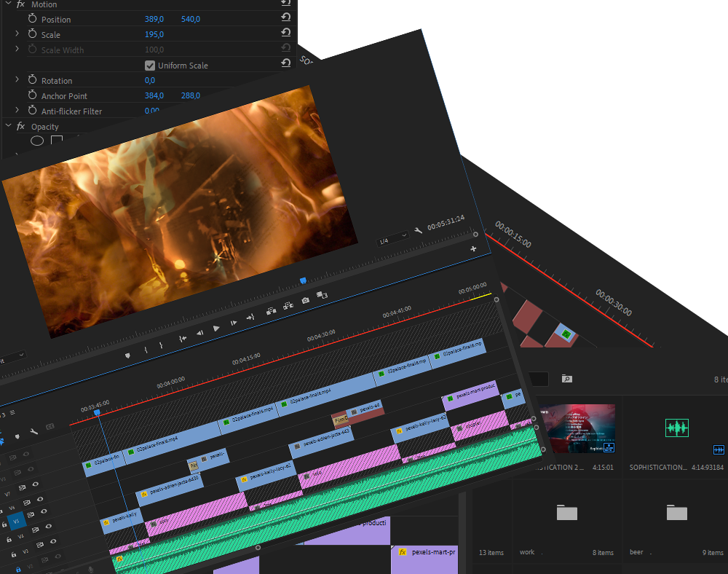This screenshot has height=574, width=728.
Task: Toggle the Rotation animation stopwatch
Action: tap(32, 80)
